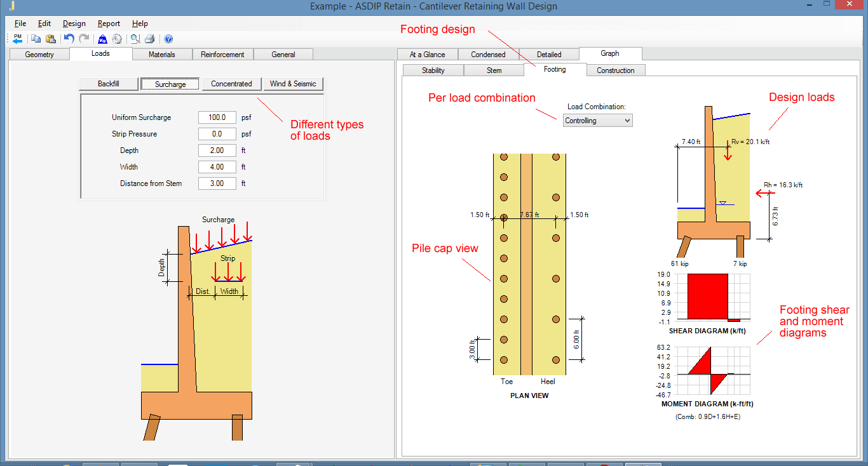Click the print preview magnifier icon

click(134, 38)
